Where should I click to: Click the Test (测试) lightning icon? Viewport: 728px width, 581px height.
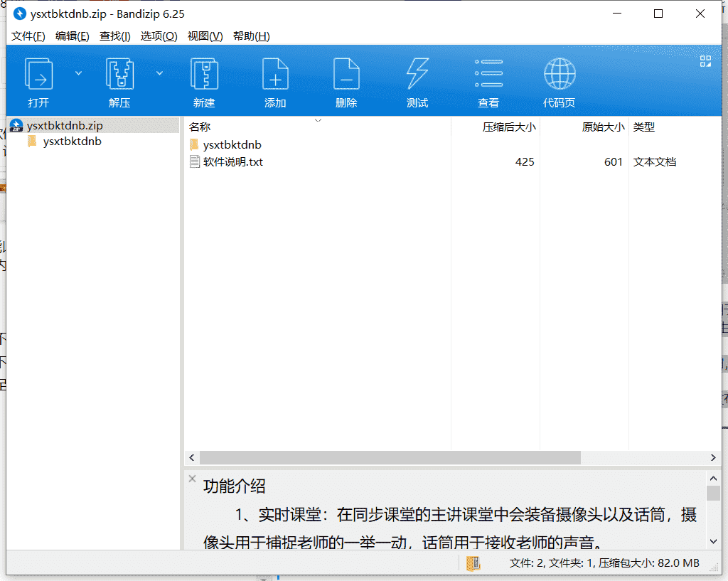417,74
